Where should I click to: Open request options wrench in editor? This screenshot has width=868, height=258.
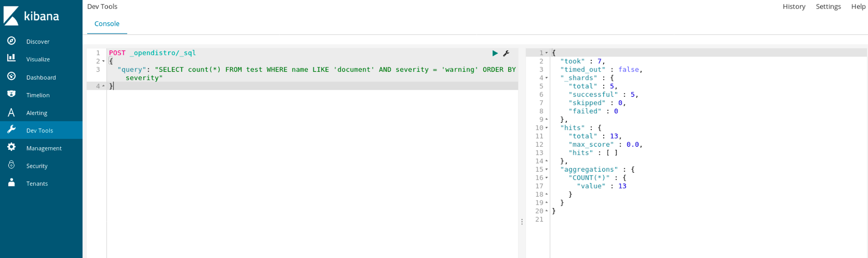[x=506, y=53]
